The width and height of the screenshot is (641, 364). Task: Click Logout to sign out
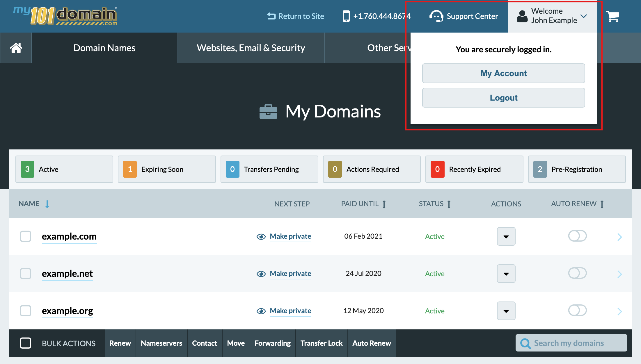(x=503, y=97)
